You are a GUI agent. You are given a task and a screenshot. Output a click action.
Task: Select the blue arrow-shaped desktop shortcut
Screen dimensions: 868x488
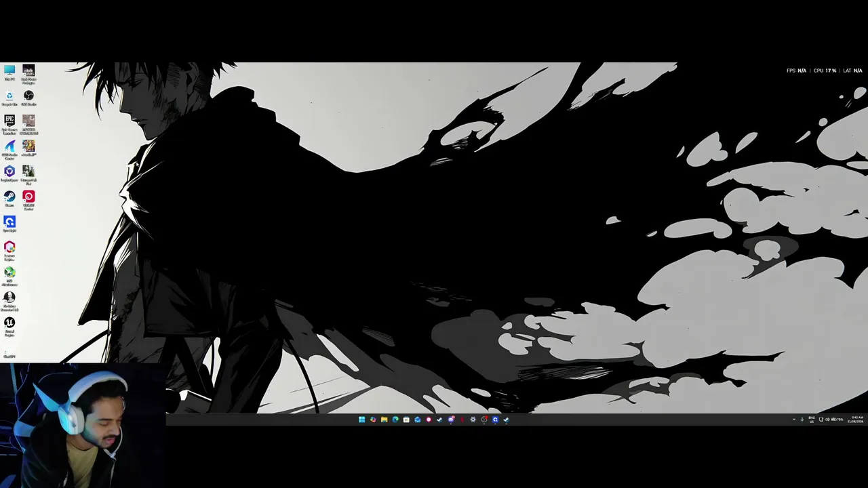[x=9, y=148]
